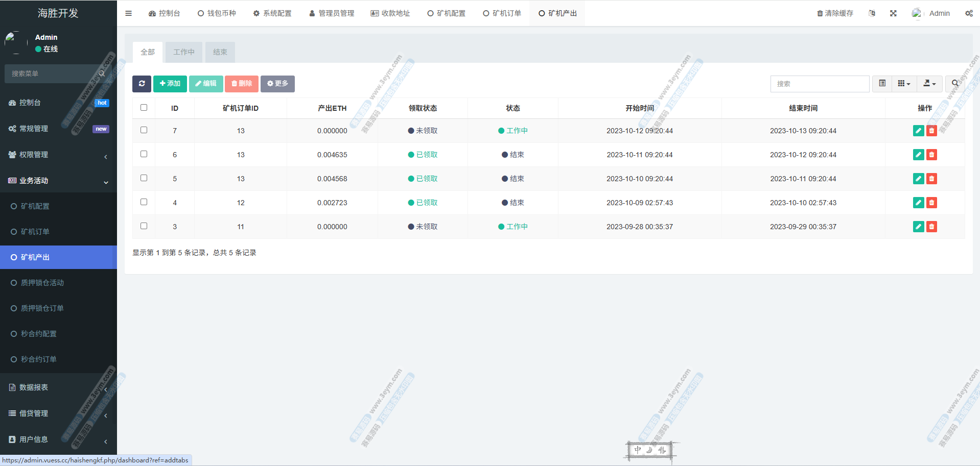
Task: Click the table search magnifier icon
Action: coord(955,84)
